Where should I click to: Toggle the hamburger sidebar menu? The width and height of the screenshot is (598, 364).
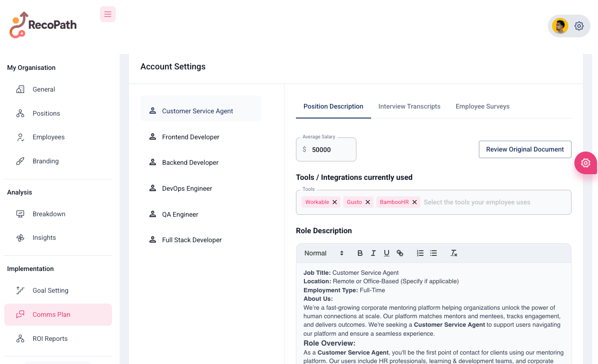(x=108, y=14)
